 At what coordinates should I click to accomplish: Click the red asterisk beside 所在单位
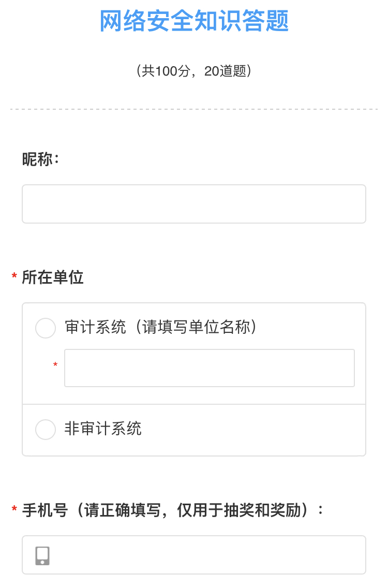[x=14, y=278]
